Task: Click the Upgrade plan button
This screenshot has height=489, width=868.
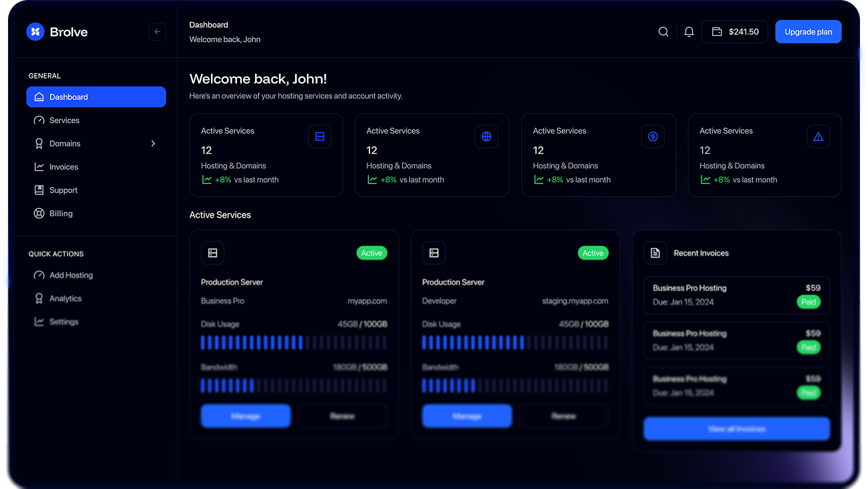Action: pos(808,31)
